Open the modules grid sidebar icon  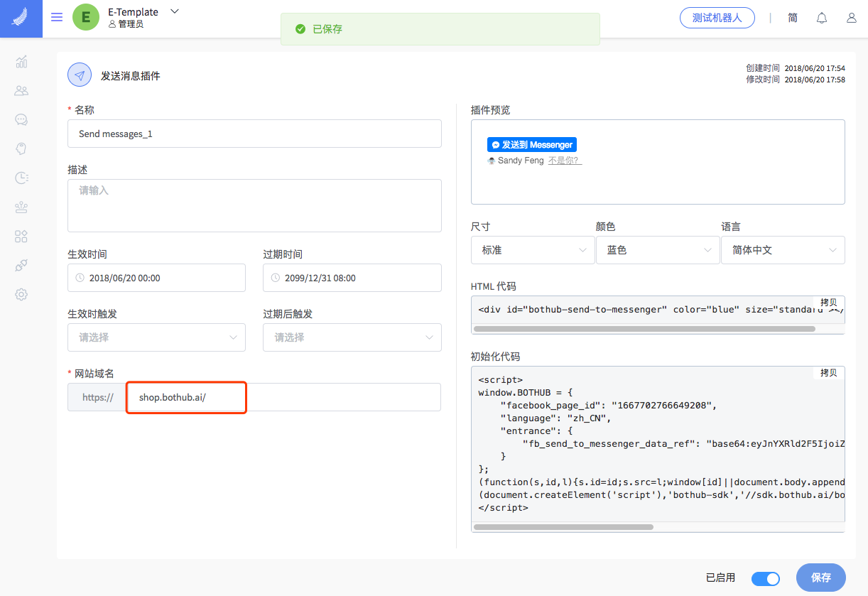coord(21,237)
